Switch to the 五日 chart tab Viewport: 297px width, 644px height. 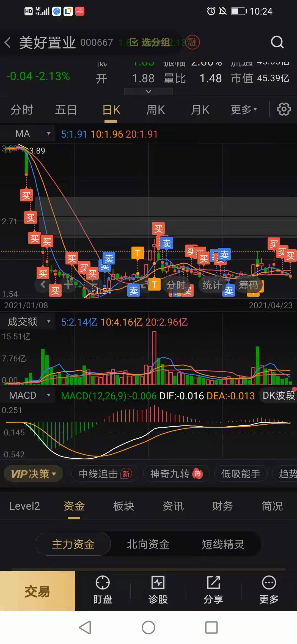pos(66,110)
